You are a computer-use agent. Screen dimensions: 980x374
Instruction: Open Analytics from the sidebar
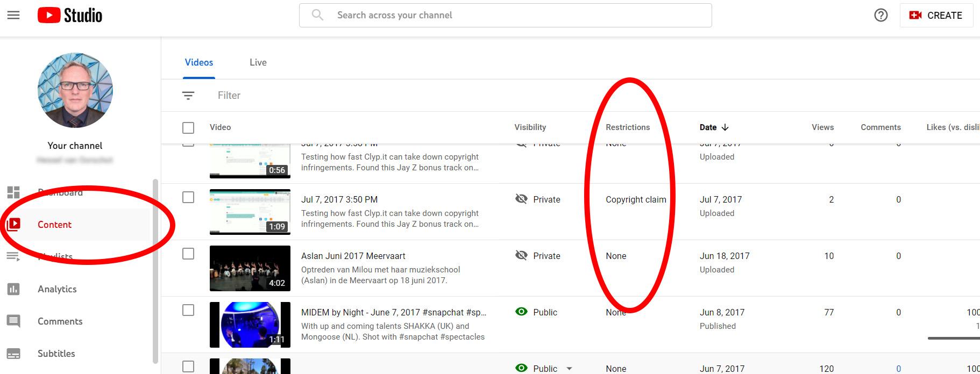pos(57,289)
